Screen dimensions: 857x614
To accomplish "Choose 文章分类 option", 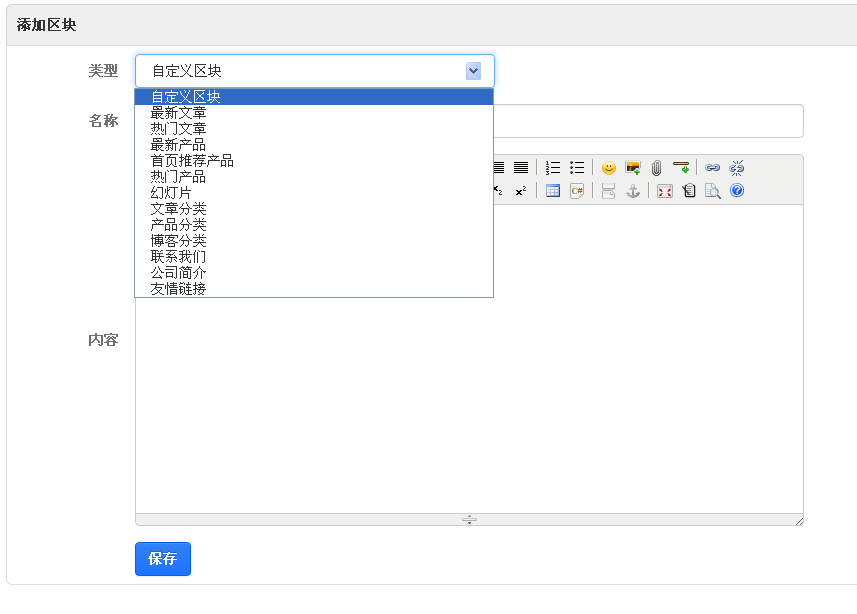I will pyautogui.click(x=314, y=209).
